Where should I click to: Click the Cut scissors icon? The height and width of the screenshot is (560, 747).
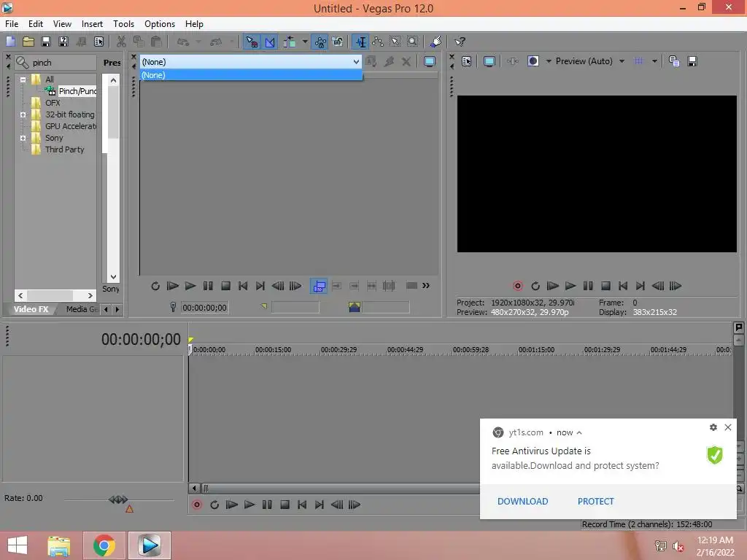tap(121, 42)
